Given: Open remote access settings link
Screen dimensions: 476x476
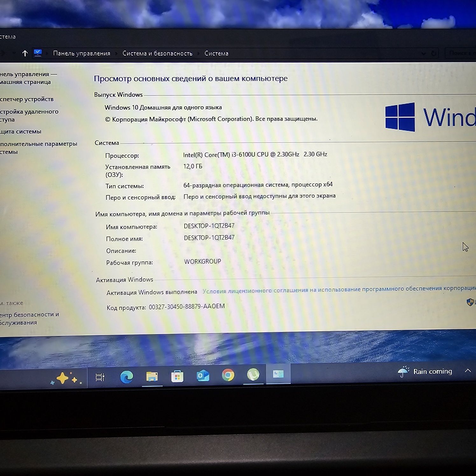Looking at the screenshot, I should click(x=29, y=115).
